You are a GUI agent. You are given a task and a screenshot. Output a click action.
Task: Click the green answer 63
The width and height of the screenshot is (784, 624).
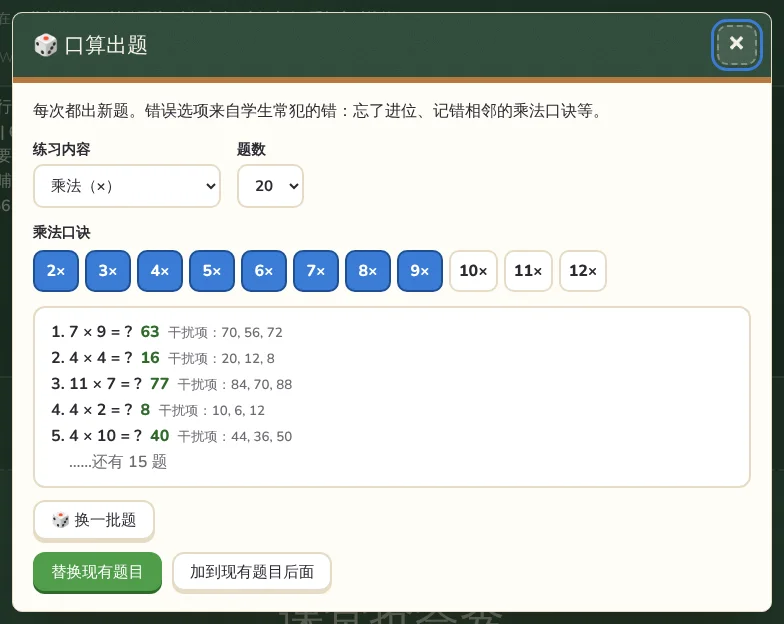pos(150,332)
